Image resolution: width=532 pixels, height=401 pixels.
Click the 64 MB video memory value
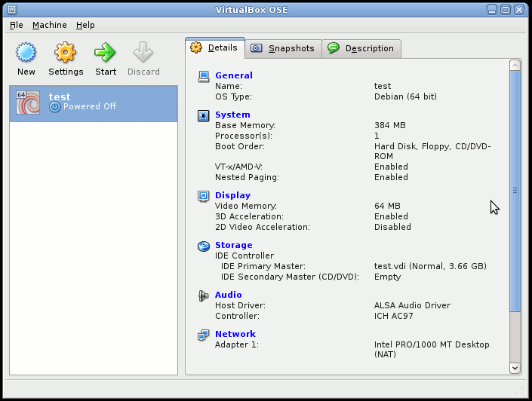click(387, 206)
